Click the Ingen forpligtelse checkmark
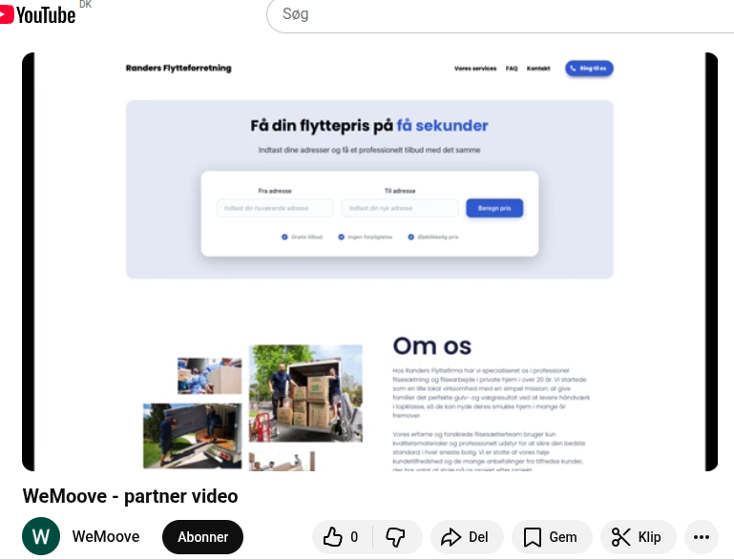The height and width of the screenshot is (560, 734). point(341,237)
